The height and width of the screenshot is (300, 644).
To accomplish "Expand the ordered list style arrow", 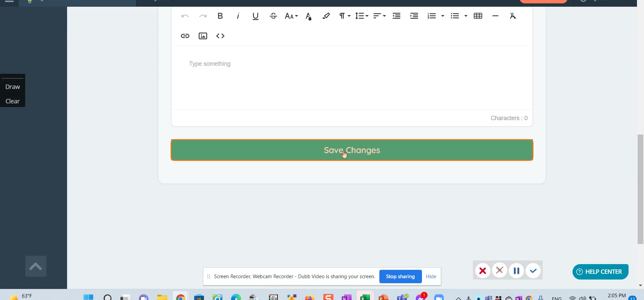I will point(443,16).
